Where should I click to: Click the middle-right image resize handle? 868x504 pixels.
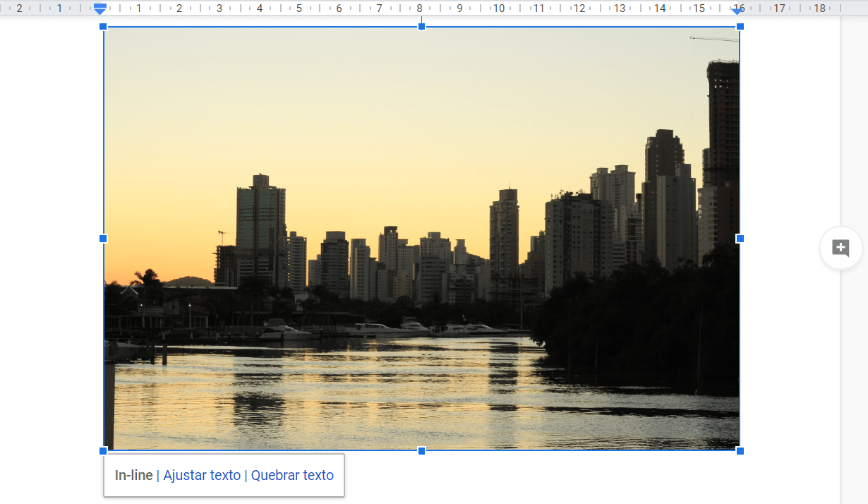coord(740,239)
